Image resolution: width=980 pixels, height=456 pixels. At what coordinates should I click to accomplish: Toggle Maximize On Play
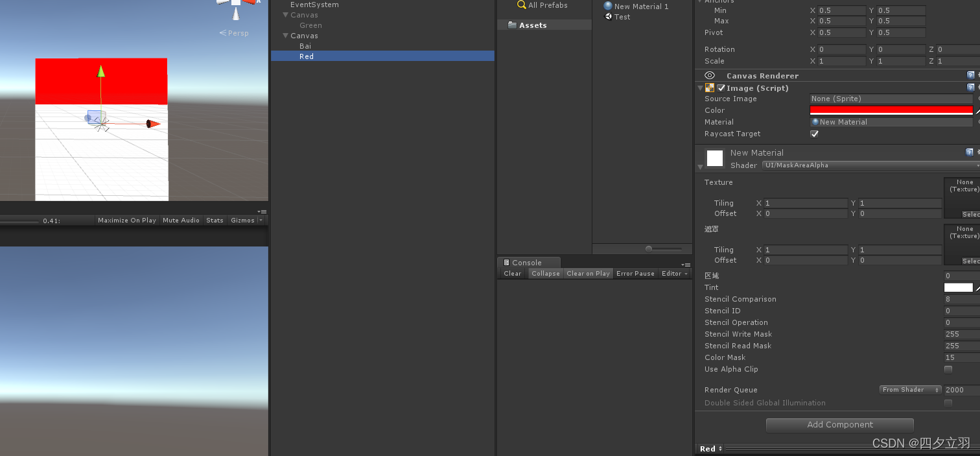point(127,221)
